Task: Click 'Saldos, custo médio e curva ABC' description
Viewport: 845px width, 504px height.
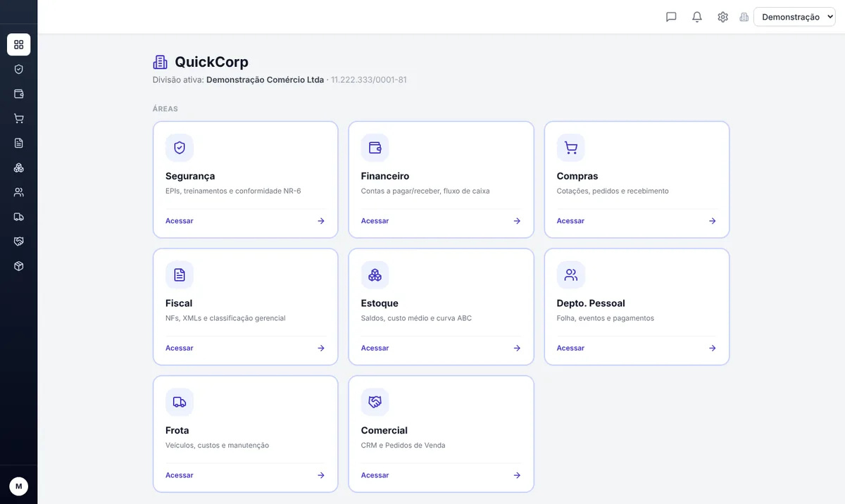Action: point(416,318)
